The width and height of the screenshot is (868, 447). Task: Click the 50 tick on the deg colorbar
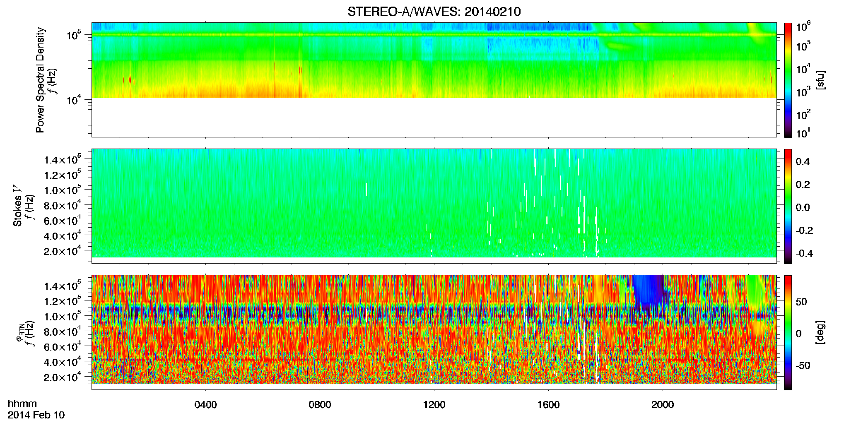tap(801, 302)
